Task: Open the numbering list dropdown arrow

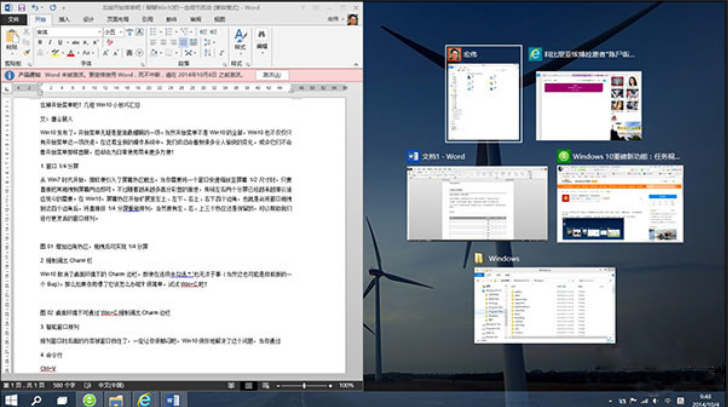Action: point(176,32)
